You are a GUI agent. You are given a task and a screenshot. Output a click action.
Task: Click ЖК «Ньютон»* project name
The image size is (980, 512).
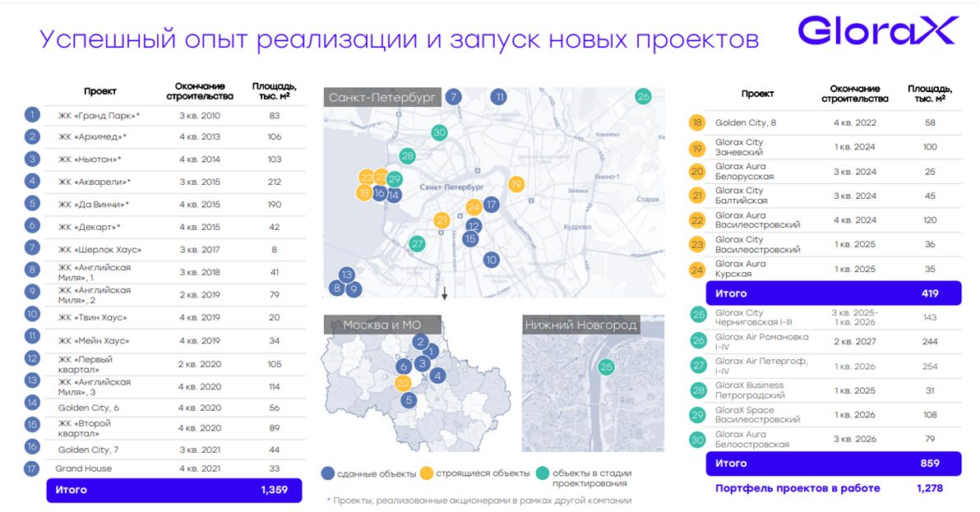(x=90, y=159)
